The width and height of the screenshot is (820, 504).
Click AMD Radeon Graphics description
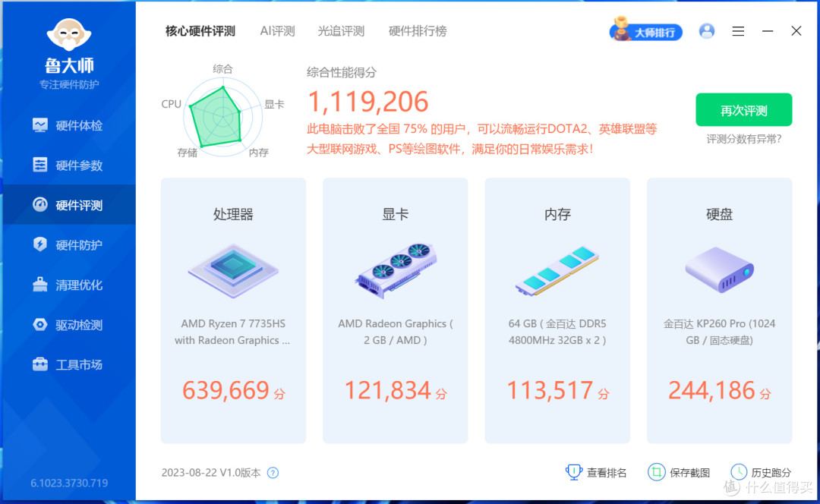[x=396, y=332]
